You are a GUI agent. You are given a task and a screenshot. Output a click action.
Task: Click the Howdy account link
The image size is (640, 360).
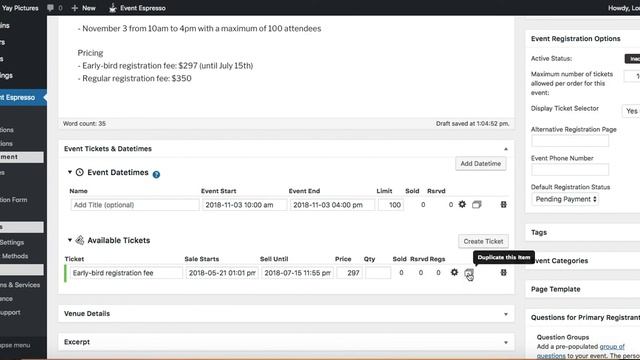624,8
